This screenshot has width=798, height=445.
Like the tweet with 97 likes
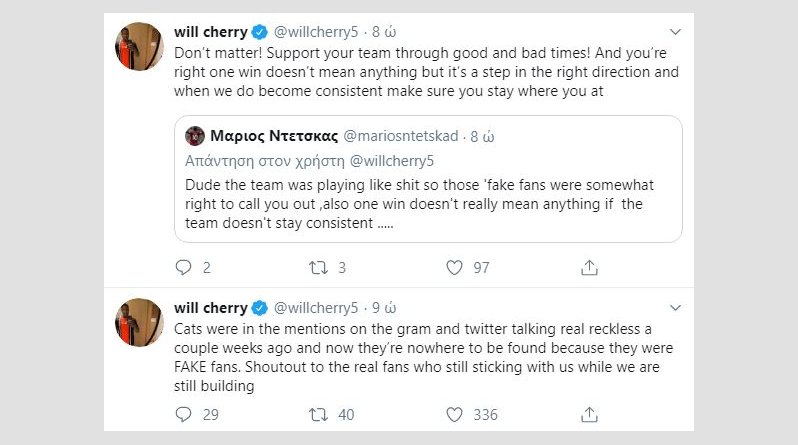click(x=455, y=267)
